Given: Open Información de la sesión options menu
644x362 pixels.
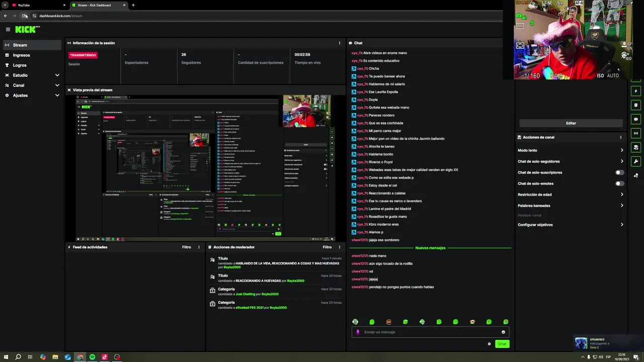Looking at the screenshot, I should tap(340, 43).
